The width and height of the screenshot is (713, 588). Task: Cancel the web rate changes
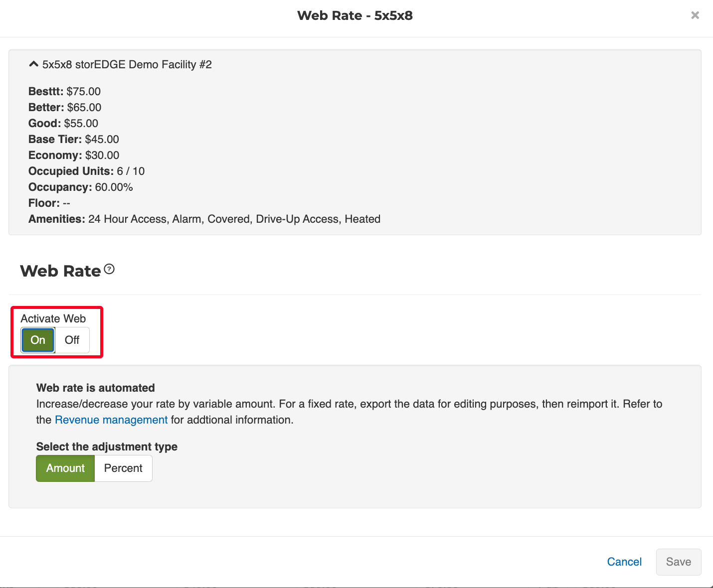click(624, 562)
